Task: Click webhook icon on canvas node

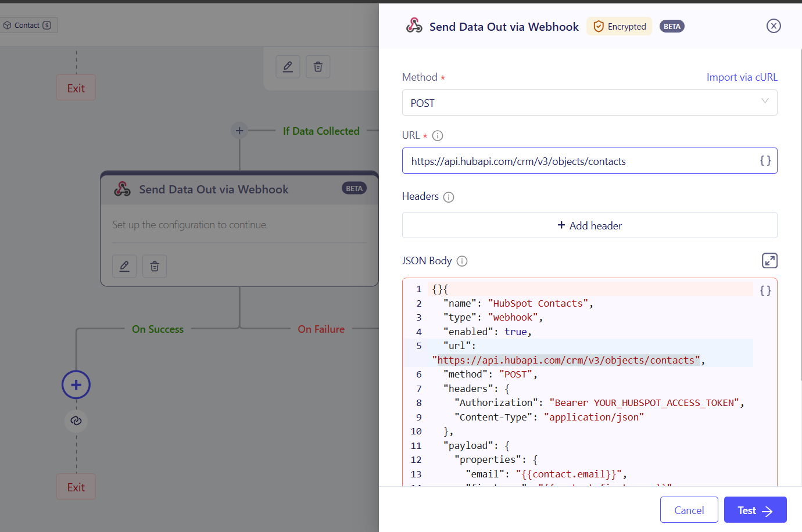Action: click(x=122, y=189)
